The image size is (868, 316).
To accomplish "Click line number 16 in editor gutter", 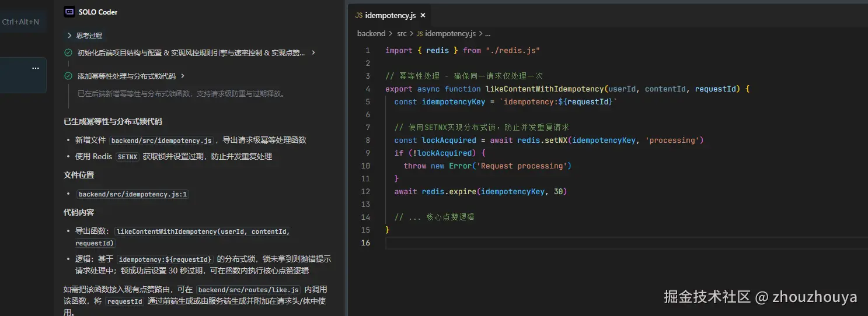I will pos(366,243).
